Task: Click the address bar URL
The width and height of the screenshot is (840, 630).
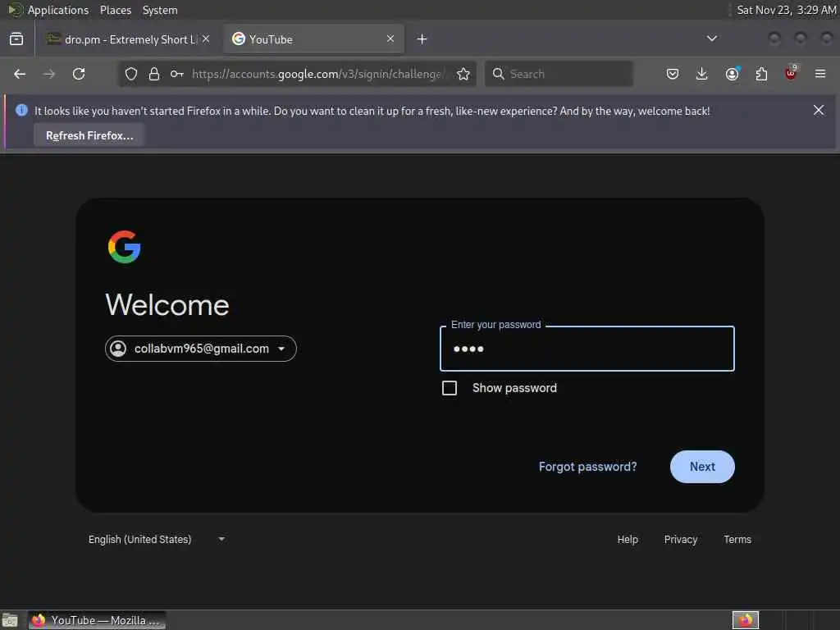Action: (318, 74)
